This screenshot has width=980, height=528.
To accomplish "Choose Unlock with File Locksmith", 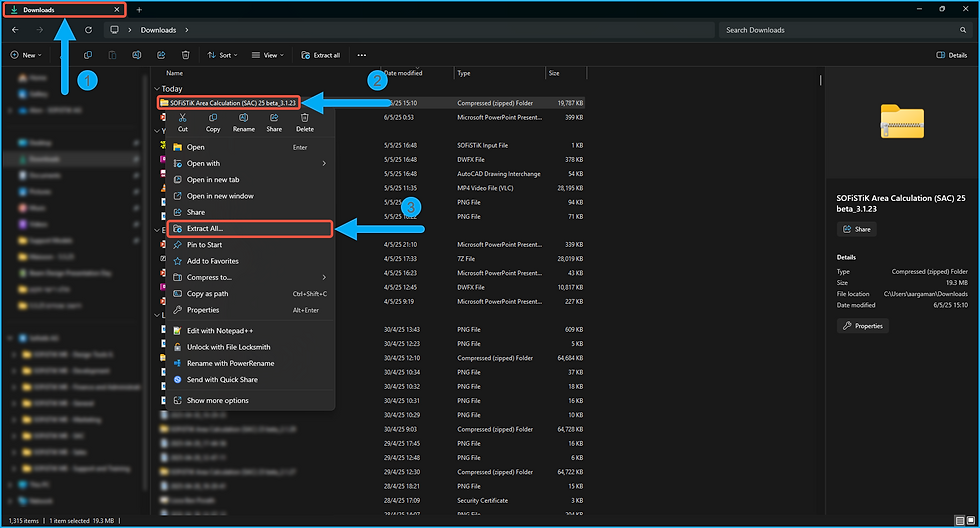I will 251,347.
